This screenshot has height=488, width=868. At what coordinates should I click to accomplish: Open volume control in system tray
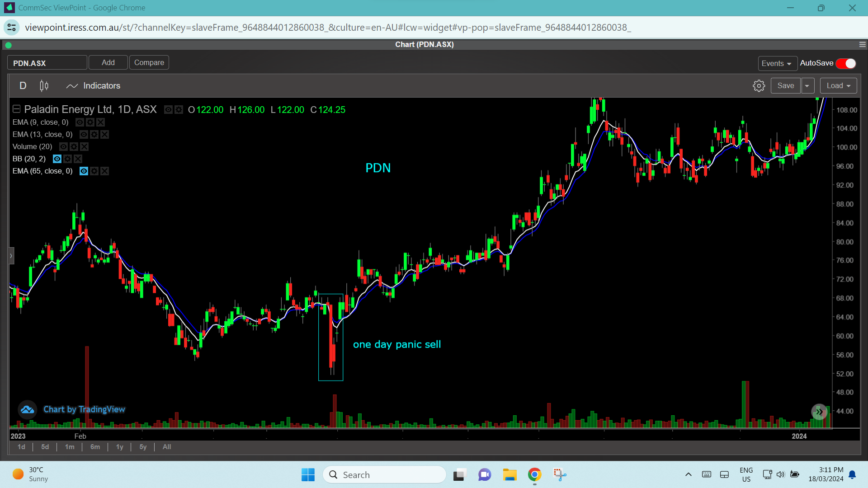pyautogui.click(x=781, y=474)
